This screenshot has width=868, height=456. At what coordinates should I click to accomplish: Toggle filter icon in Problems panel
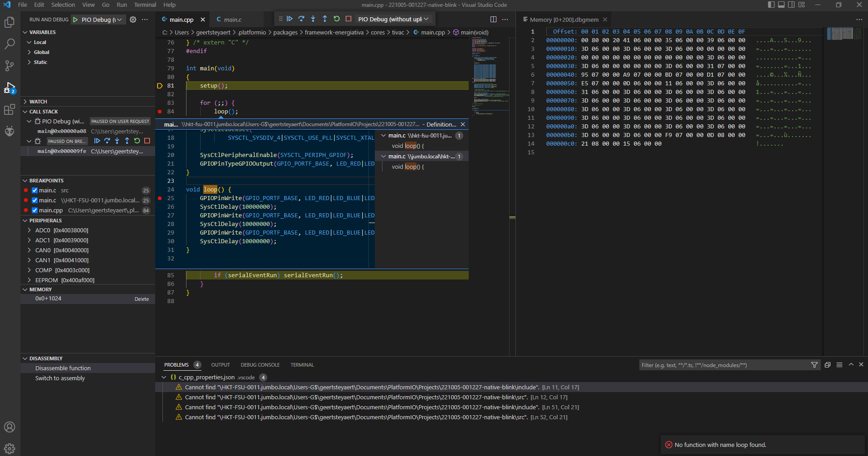pyautogui.click(x=814, y=365)
